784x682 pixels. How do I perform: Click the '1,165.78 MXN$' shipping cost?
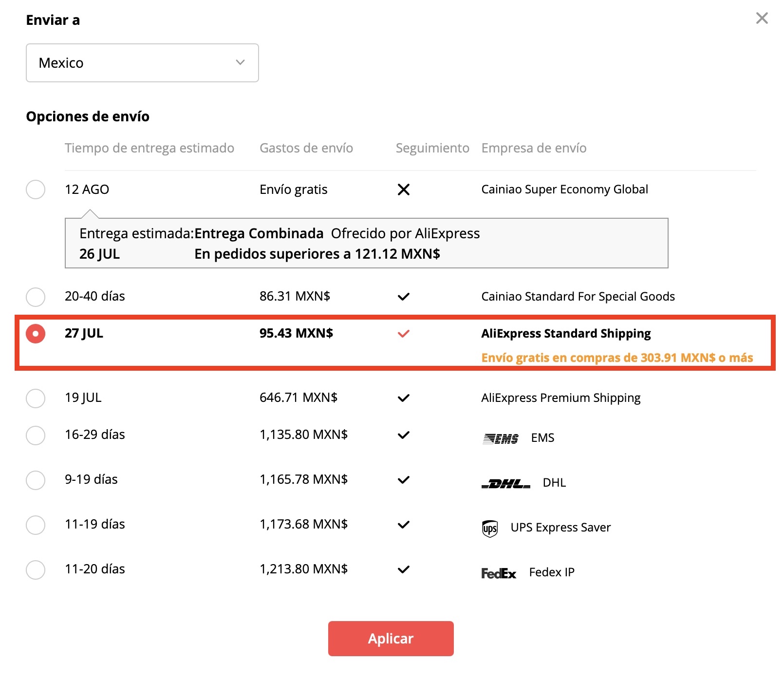click(304, 479)
